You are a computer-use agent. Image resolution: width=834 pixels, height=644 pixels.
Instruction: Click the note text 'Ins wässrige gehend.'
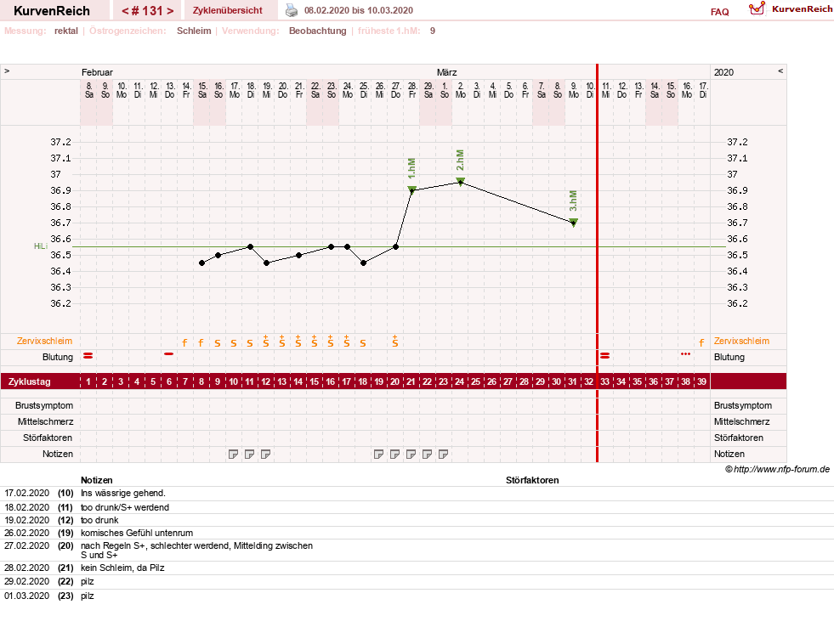pos(123,493)
